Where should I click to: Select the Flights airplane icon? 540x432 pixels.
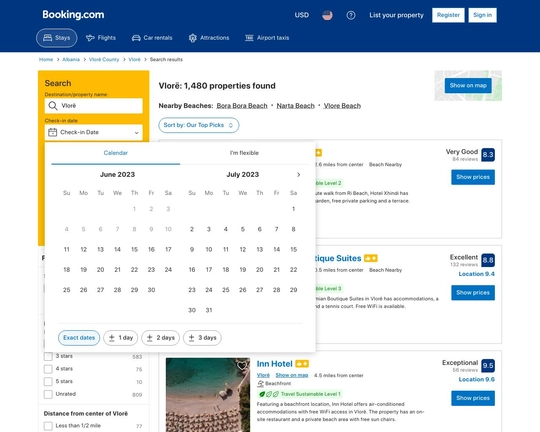[90, 38]
